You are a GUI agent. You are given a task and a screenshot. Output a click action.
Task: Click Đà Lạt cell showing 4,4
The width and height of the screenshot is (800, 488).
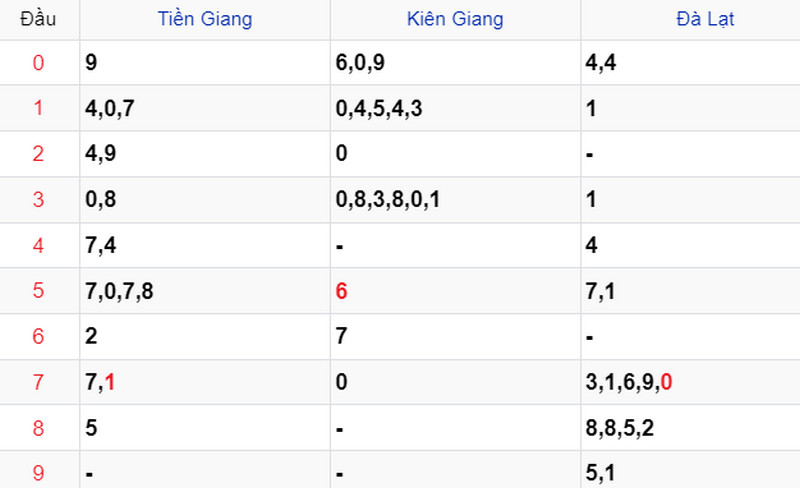coord(691,63)
